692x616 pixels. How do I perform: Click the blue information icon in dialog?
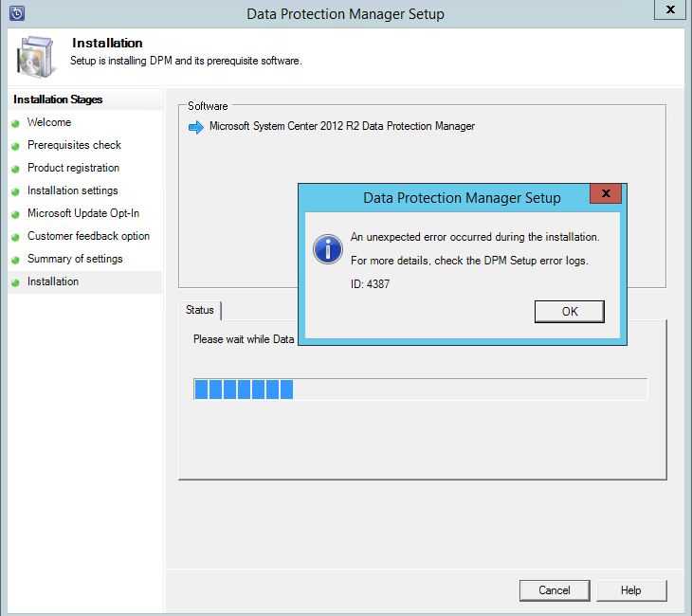pos(327,249)
